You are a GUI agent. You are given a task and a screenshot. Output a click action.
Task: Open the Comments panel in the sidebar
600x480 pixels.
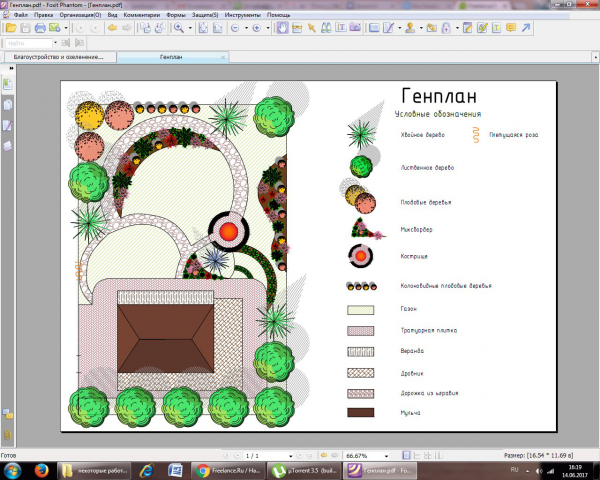8,414
